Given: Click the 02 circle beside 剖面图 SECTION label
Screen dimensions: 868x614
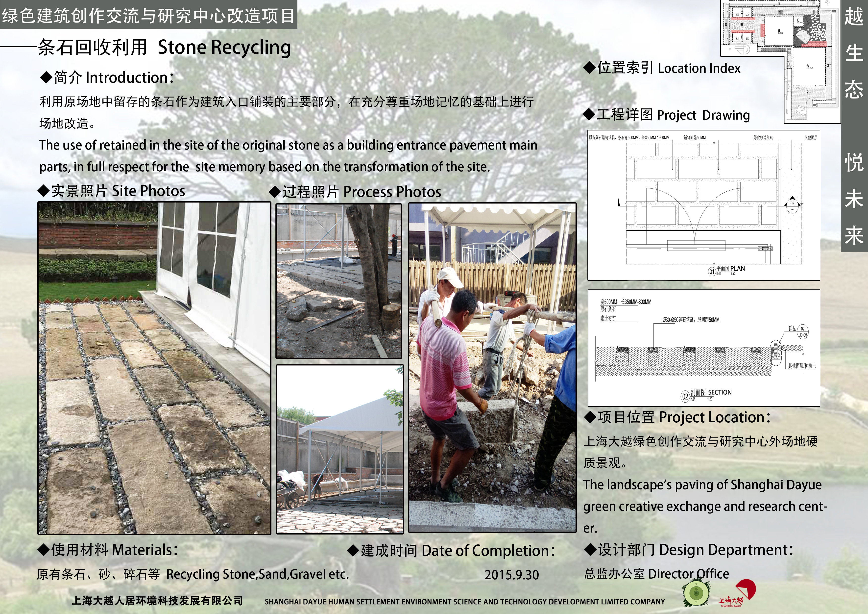Looking at the screenshot, I should coord(685,396).
